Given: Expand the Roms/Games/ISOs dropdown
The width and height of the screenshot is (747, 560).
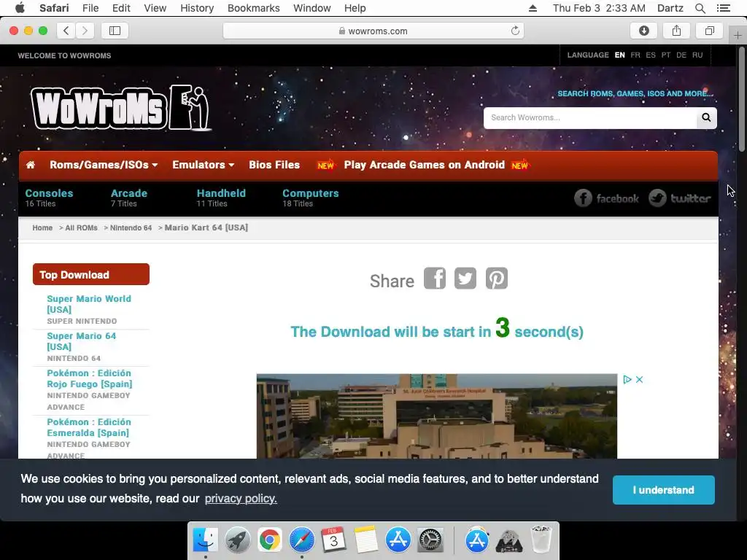Looking at the screenshot, I should pos(104,165).
